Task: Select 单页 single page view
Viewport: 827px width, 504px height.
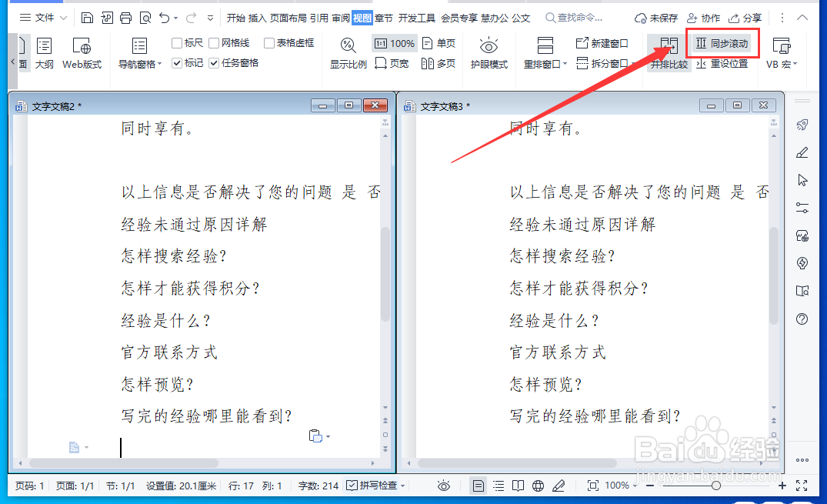Action: point(439,43)
